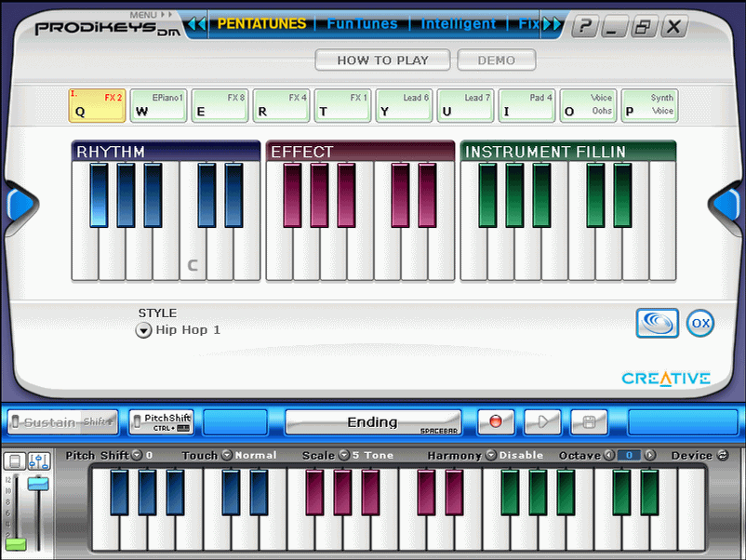Click the empty blue panel beside PitchShift
The image size is (746, 560).
pos(235,422)
